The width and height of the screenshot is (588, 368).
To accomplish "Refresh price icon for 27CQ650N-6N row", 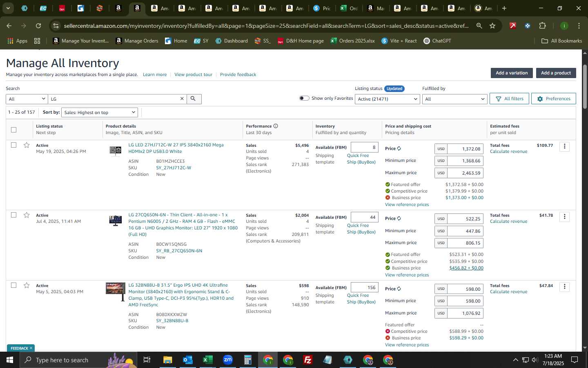I will coord(399,218).
